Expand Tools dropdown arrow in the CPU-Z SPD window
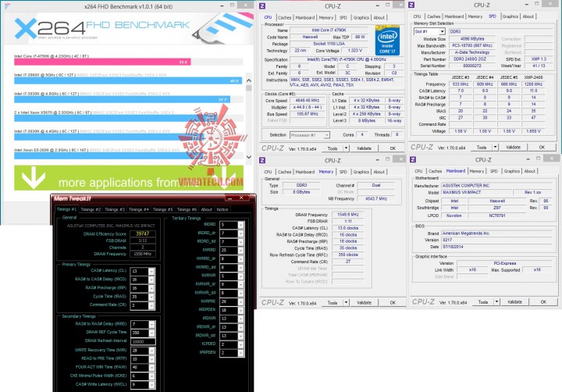This screenshot has height=392, width=562. click(x=495, y=147)
